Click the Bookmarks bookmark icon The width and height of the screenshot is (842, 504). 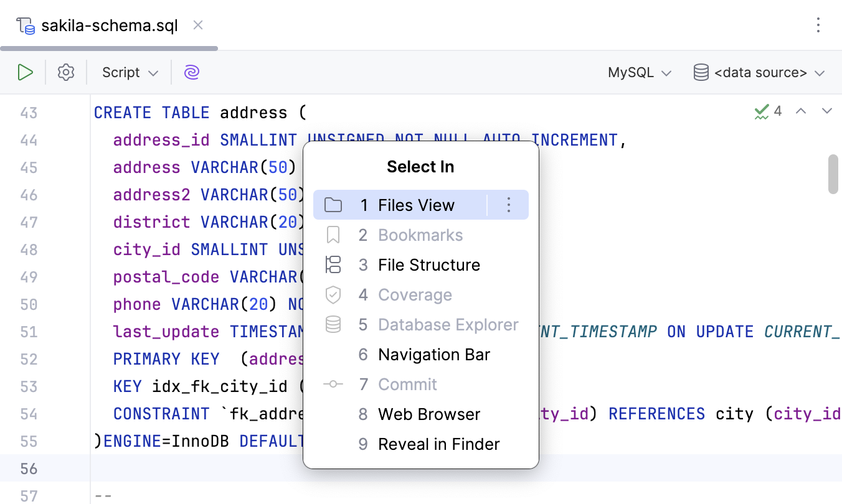333,235
